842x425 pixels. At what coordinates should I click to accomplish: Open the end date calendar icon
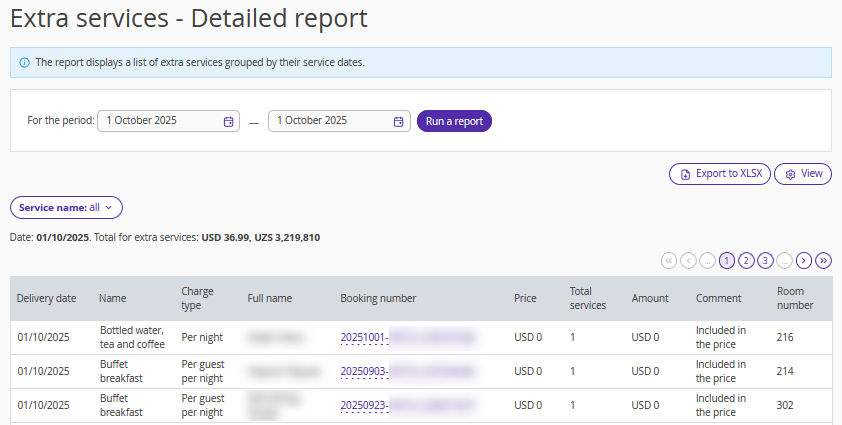click(398, 121)
